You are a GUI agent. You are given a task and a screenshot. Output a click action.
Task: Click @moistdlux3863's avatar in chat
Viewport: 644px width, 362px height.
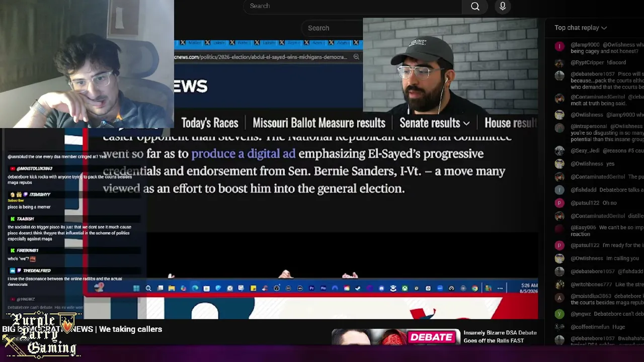(x=559, y=298)
